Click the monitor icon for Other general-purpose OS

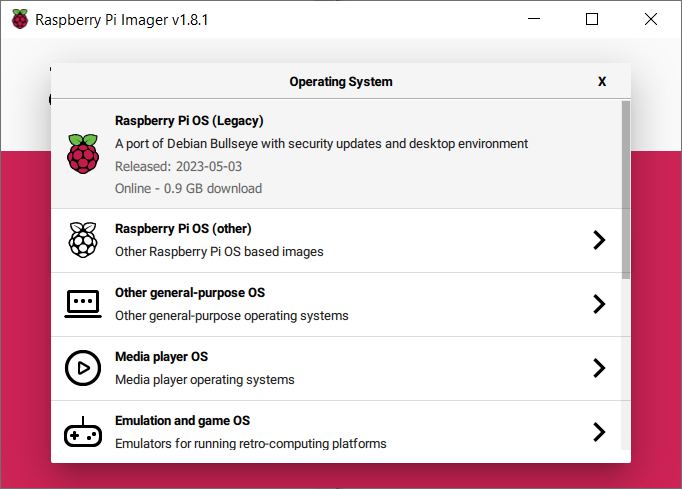tap(83, 304)
